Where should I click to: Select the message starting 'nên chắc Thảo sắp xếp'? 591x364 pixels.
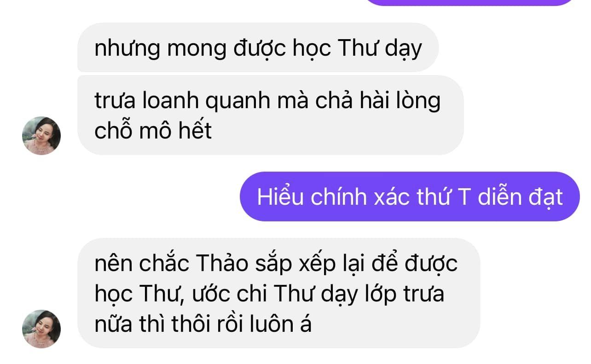[278, 294]
